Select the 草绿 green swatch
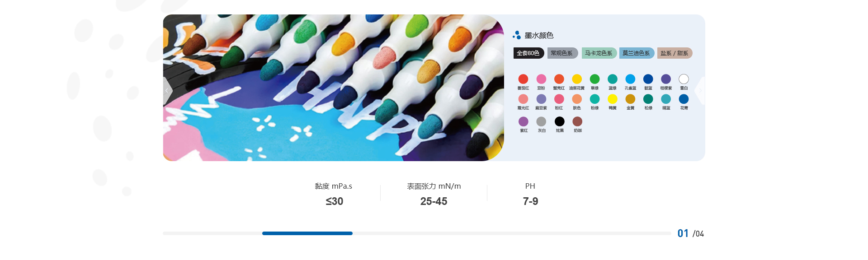868x260 pixels. pos(595,79)
